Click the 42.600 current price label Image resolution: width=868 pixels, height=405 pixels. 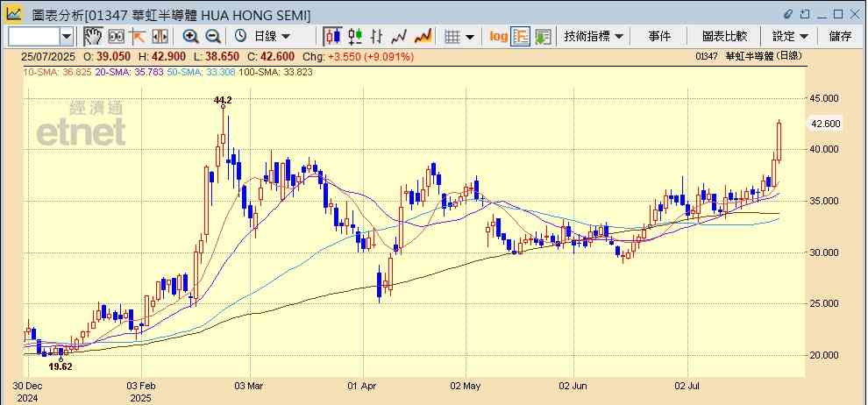click(826, 124)
